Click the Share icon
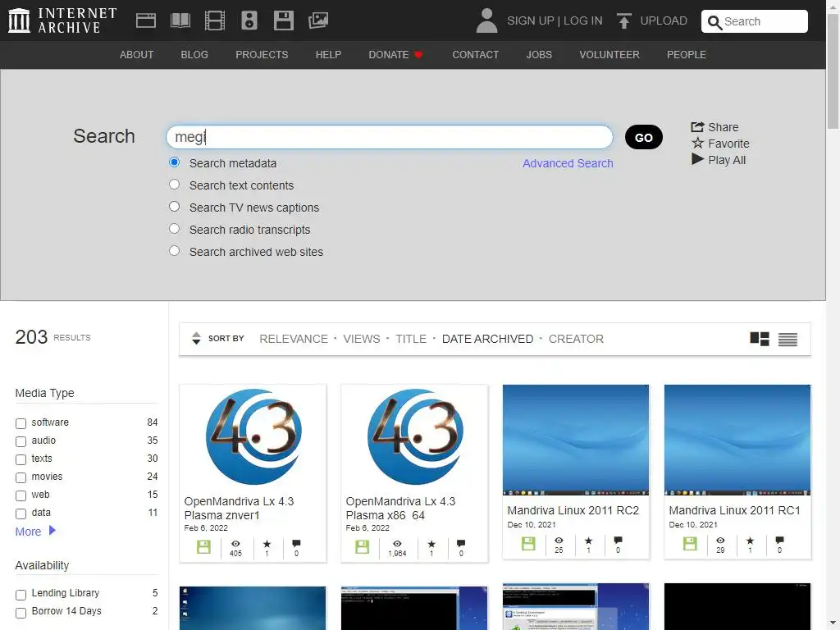 (697, 127)
